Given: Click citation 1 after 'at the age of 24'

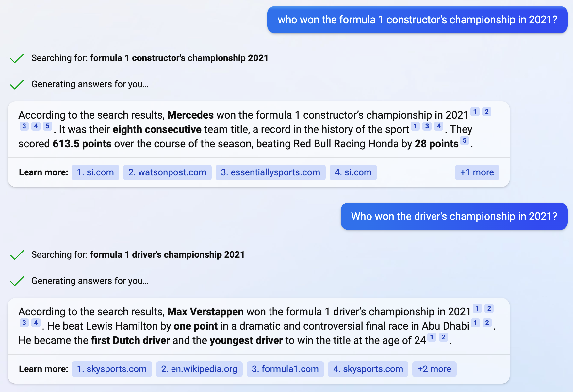Looking at the screenshot, I should pos(432,337).
